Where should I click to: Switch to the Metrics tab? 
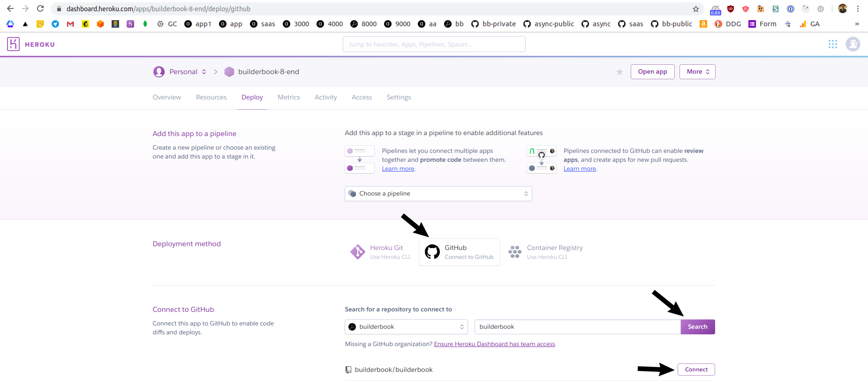(x=288, y=97)
